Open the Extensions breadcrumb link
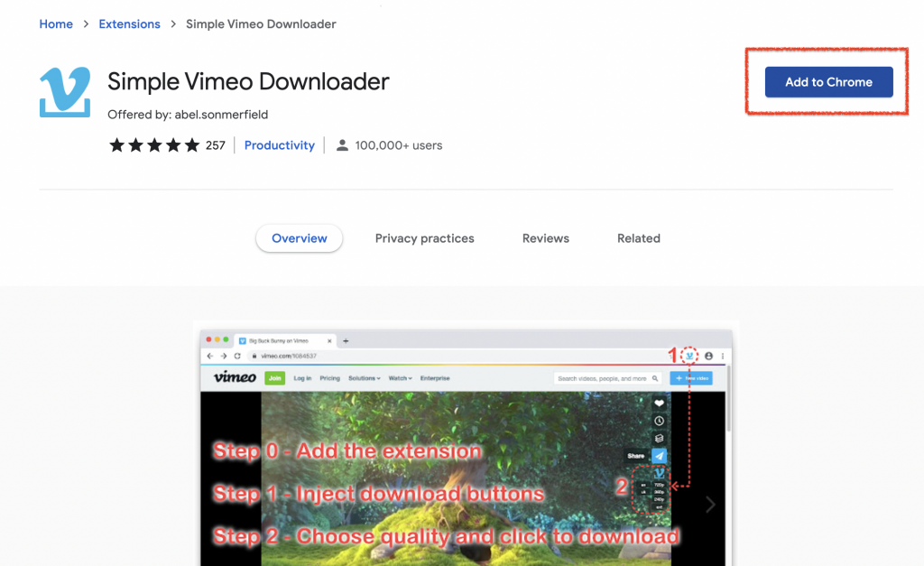 (129, 24)
